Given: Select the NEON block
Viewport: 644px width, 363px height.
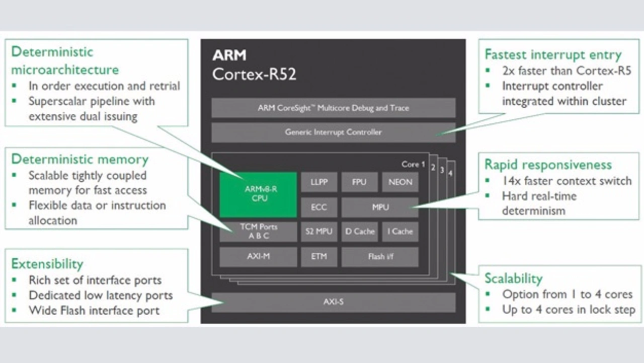Looking at the screenshot, I should tap(400, 182).
